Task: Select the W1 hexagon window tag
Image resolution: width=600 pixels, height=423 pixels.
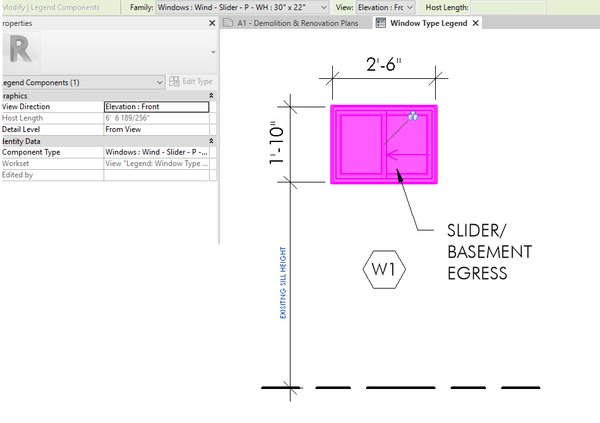Action: pyautogui.click(x=384, y=269)
